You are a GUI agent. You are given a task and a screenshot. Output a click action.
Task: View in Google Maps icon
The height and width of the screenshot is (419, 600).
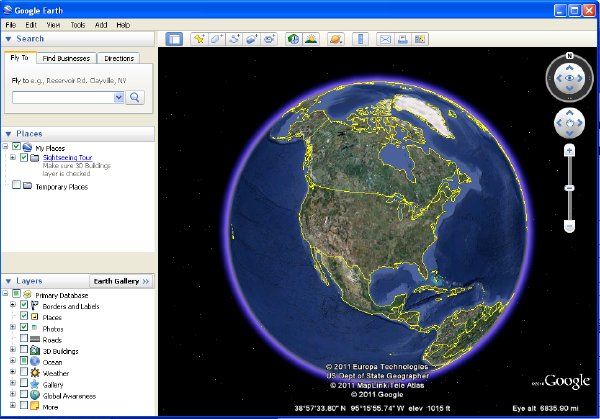click(420, 39)
